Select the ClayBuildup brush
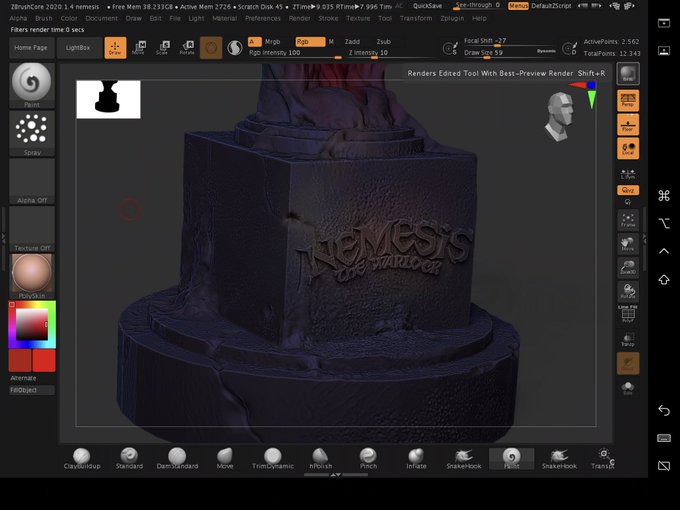The width and height of the screenshot is (680, 510). [82, 459]
